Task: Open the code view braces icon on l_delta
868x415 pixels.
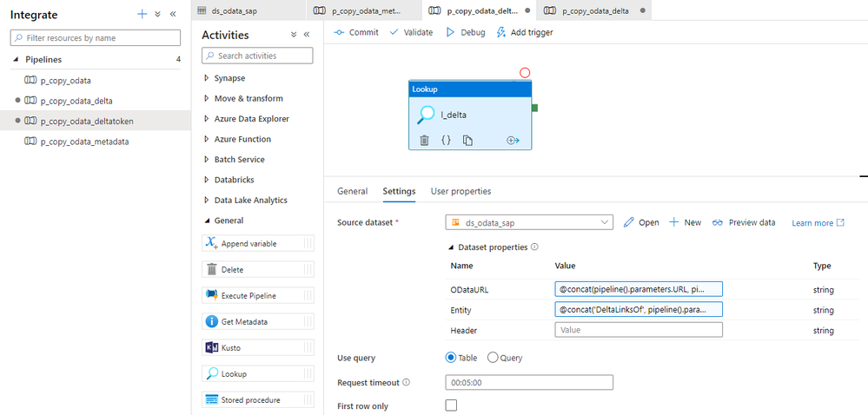Action: click(x=446, y=140)
